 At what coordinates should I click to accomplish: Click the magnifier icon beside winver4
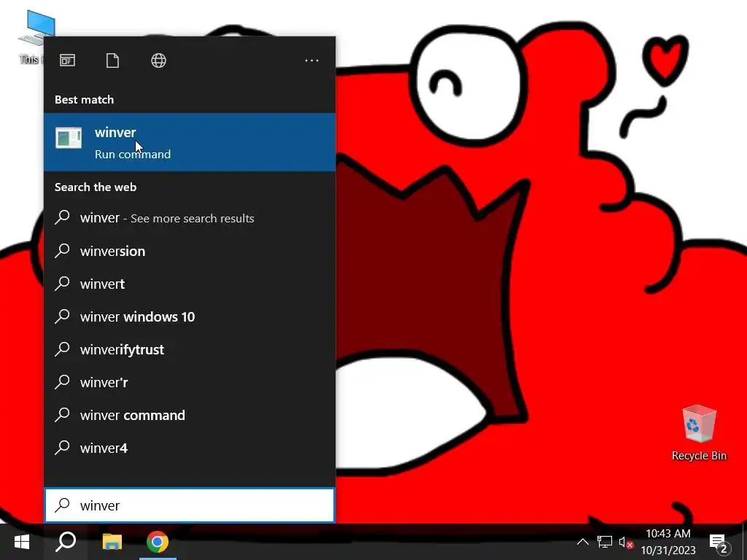pyautogui.click(x=62, y=448)
